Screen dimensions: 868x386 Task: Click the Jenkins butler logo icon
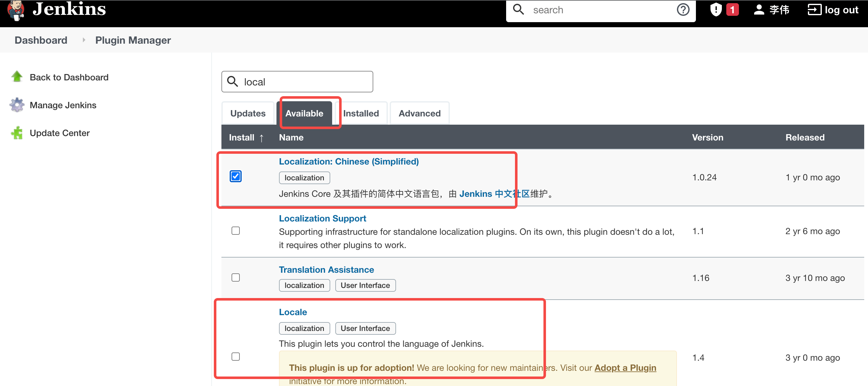[x=16, y=10]
